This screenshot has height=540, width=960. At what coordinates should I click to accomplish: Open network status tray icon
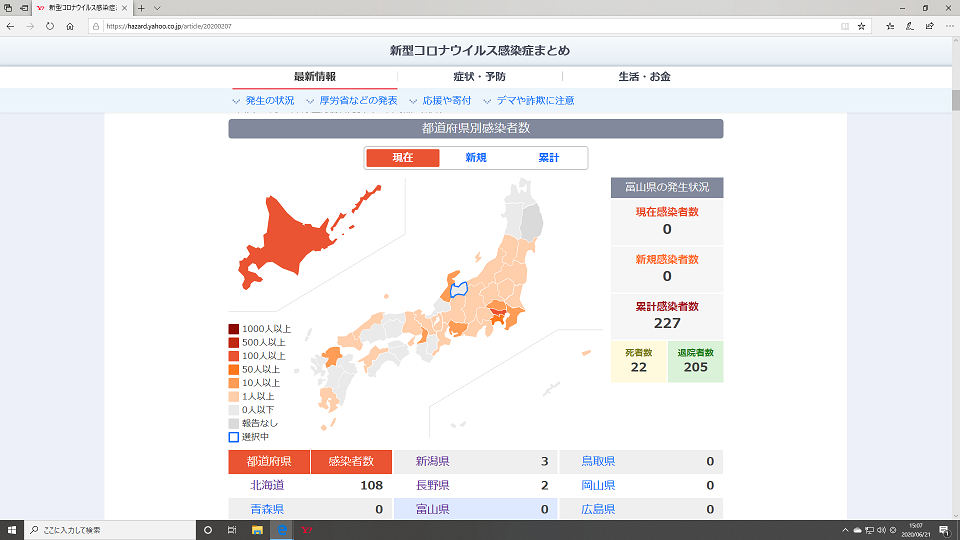tap(869, 530)
